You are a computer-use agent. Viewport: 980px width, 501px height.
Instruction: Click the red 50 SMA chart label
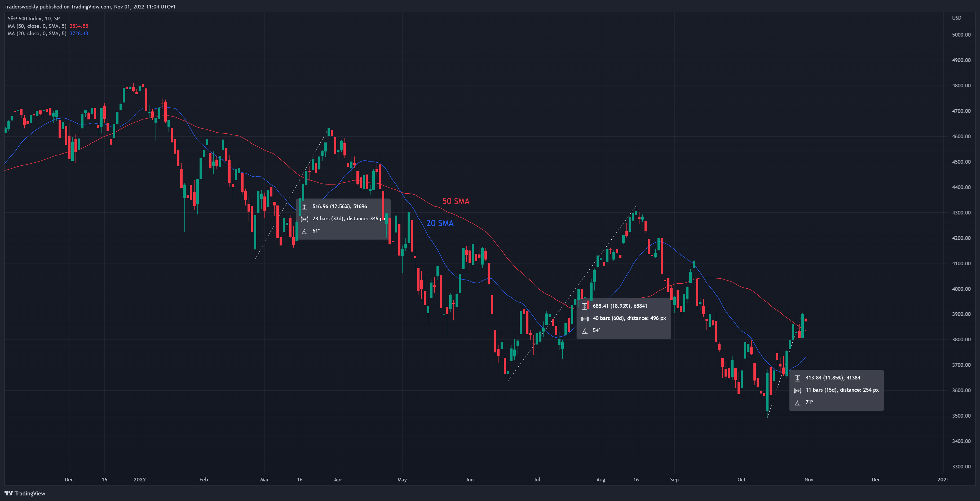tap(456, 201)
